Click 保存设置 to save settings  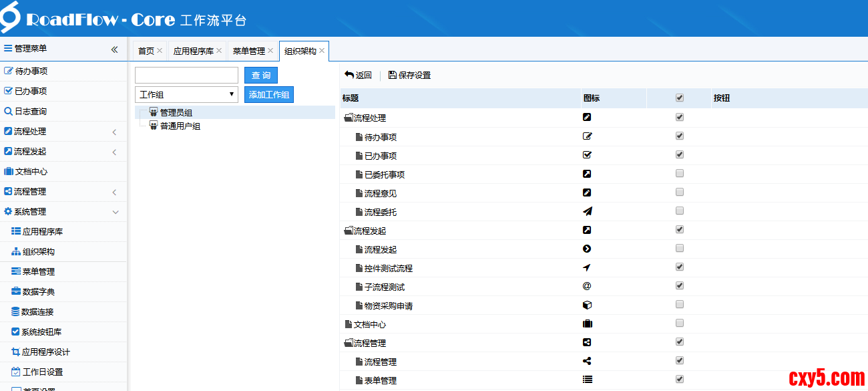pyautogui.click(x=409, y=76)
